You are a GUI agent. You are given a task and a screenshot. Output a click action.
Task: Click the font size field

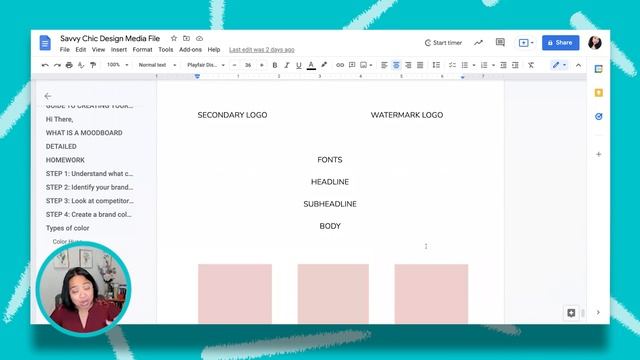tap(248, 65)
